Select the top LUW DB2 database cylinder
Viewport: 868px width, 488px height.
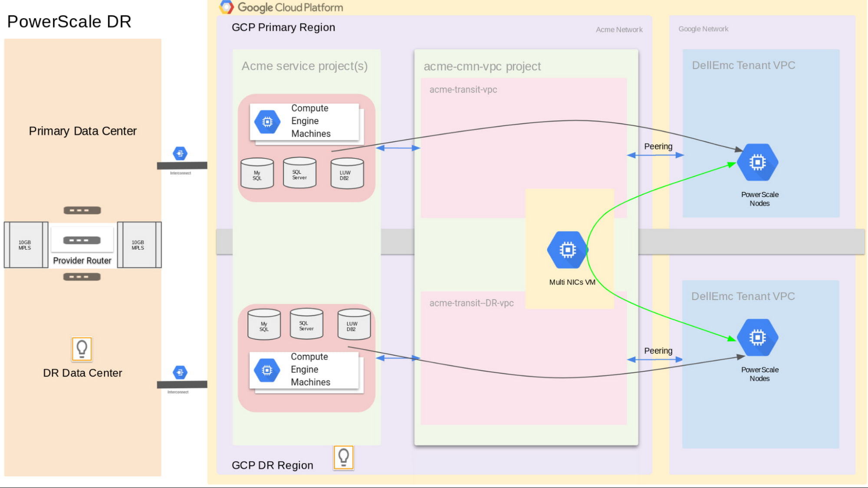click(347, 174)
